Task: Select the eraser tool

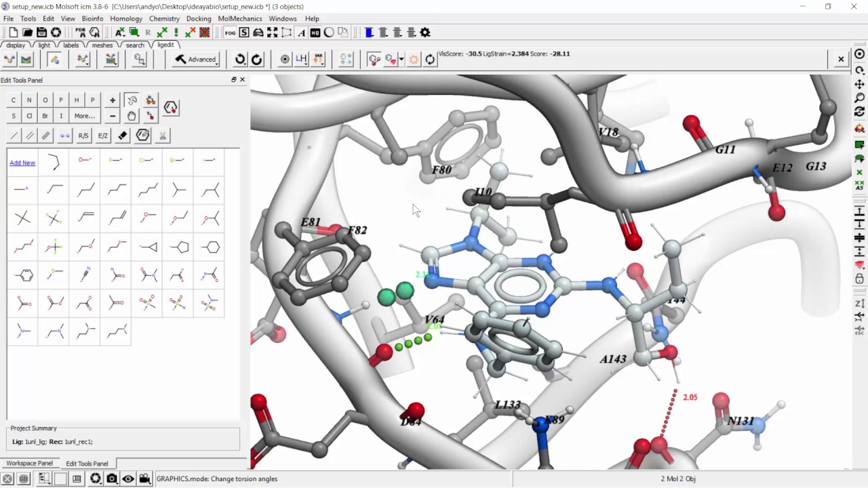Action: (122, 136)
